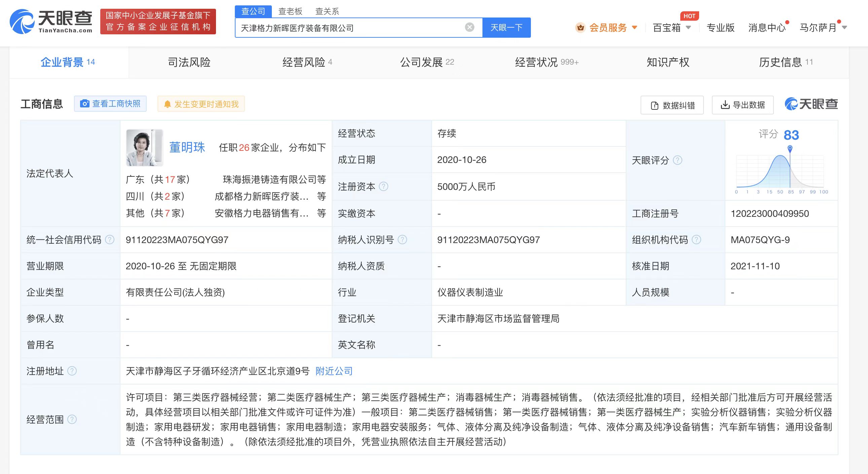Click the 有限责任公司(法人独资) value
The image size is (868, 474).
(x=175, y=292)
